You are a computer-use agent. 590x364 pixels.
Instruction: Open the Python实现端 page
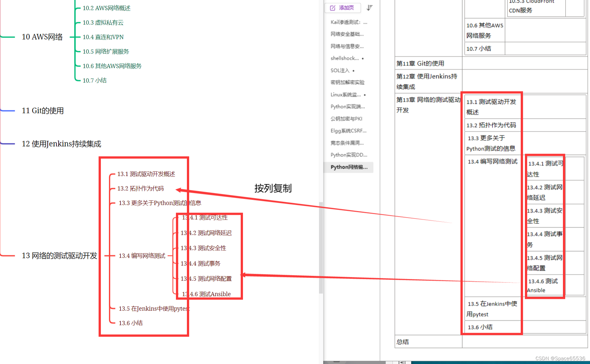(x=348, y=107)
